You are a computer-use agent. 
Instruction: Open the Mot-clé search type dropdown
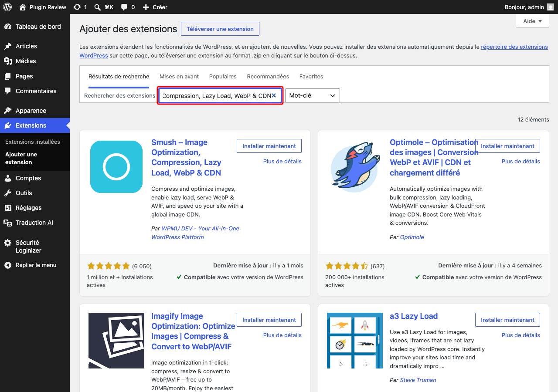[x=312, y=95]
